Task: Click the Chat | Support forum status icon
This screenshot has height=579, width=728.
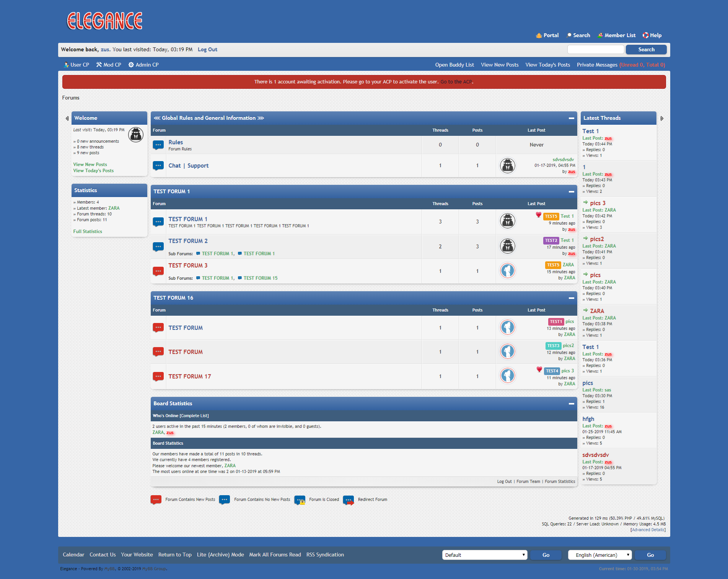Action: [x=158, y=165]
